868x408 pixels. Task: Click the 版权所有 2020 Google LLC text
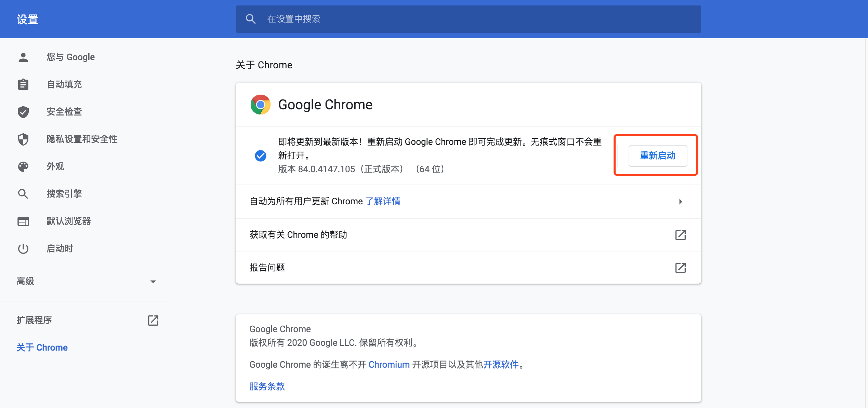click(303, 343)
